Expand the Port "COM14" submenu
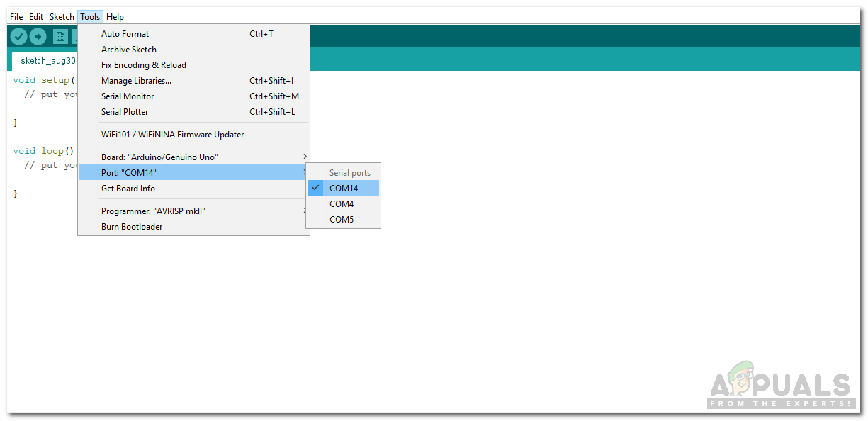Image resolution: width=868 pixels, height=421 pixels. (193, 173)
